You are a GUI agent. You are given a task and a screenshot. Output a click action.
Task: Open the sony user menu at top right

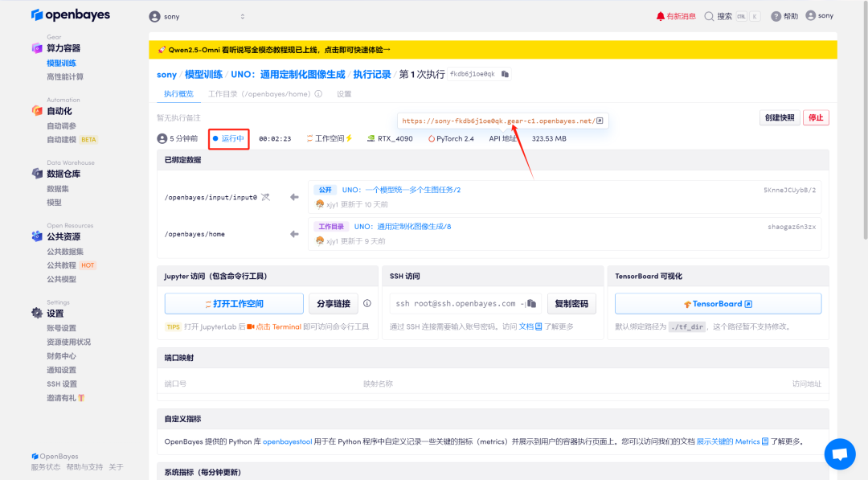[x=820, y=16]
